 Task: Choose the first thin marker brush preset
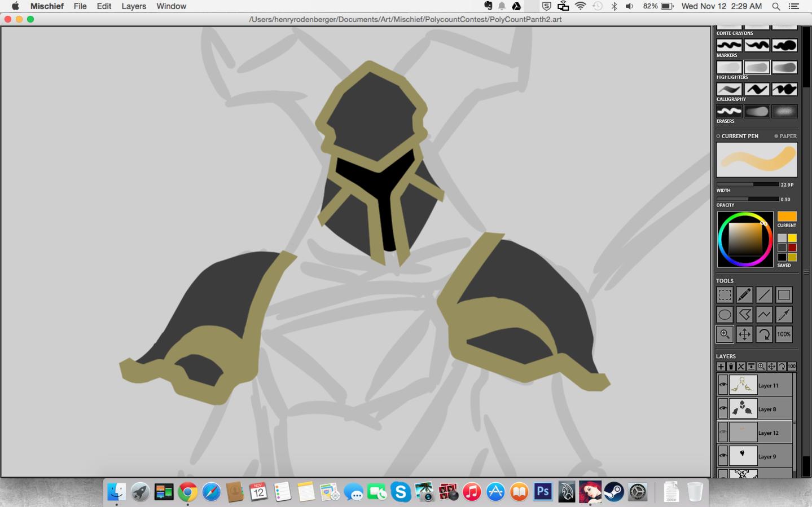click(729, 45)
